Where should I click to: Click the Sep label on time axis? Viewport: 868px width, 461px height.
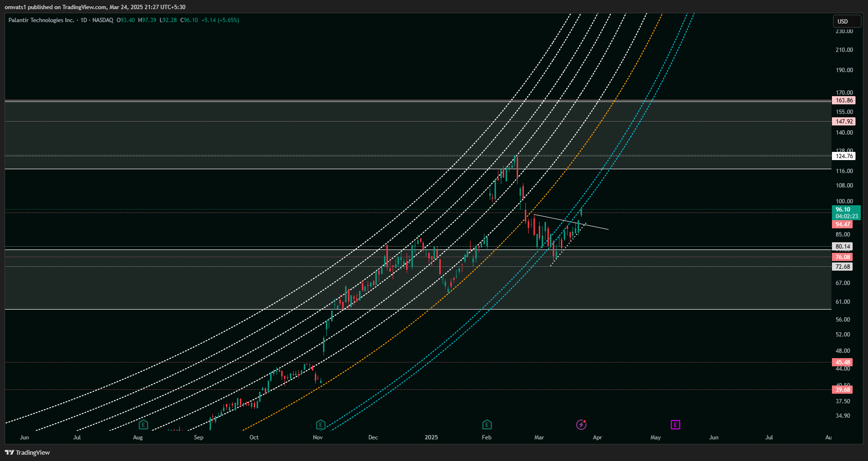click(198, 437)
